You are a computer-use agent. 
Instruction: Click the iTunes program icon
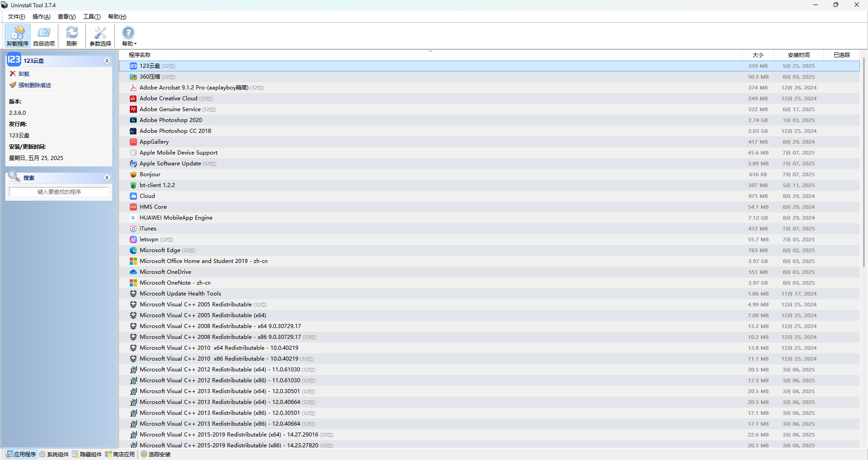coord(133,229)
